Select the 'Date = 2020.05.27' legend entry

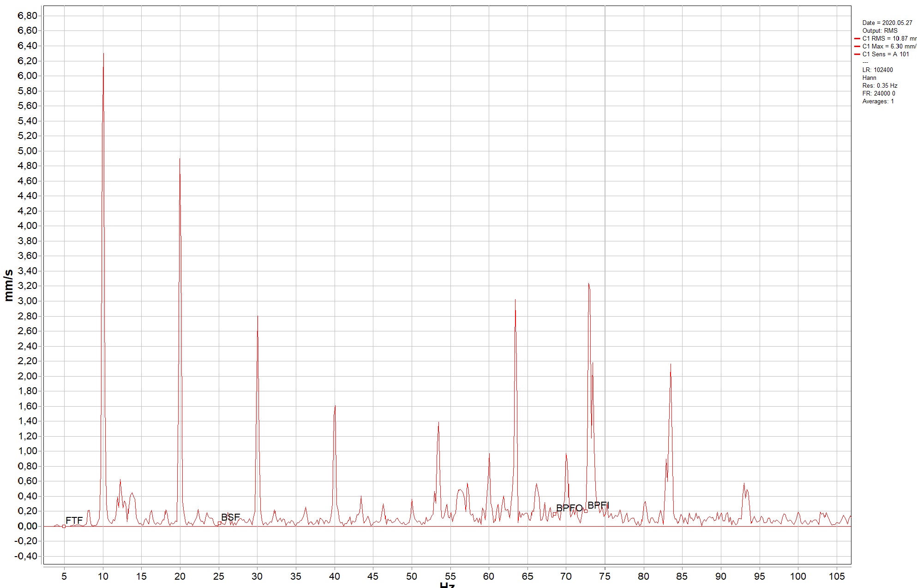(x=887, y=23)
